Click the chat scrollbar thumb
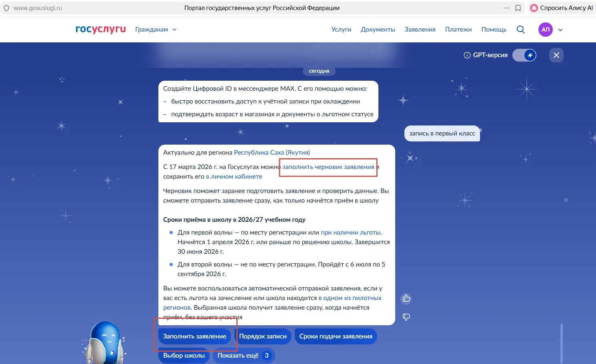Viewport: 596px width, 364px height. pos(562,343)
